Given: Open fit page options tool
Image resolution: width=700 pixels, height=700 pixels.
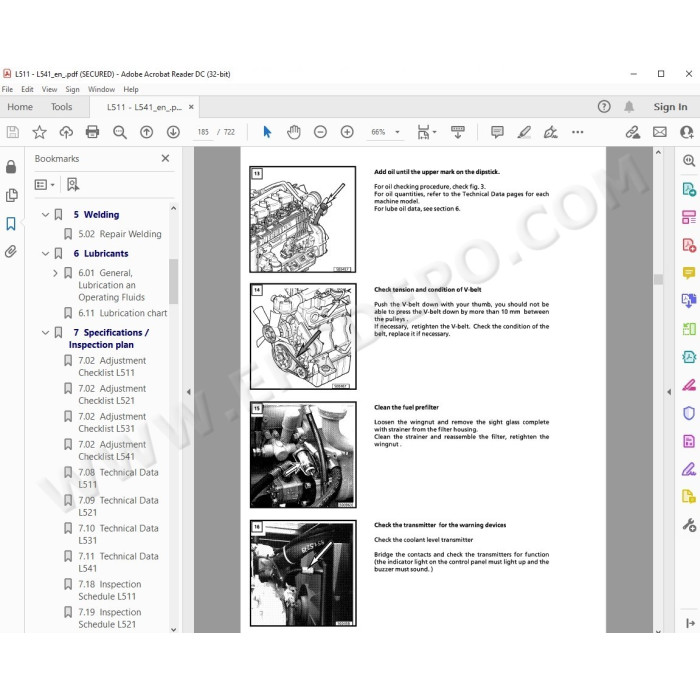Looking at the screenshot, I should (426, 132).
